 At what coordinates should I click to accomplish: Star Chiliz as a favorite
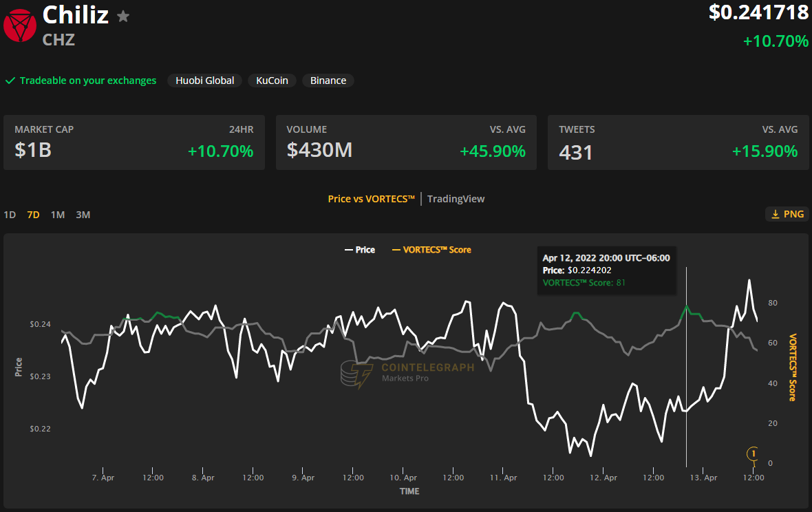[x=123, y=17]
